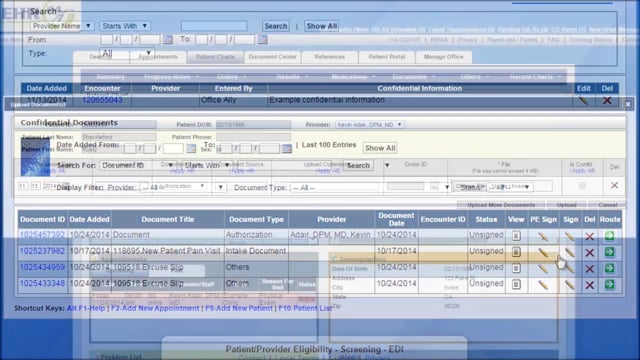Screen dimensions: 640x360
Task: Route document 1025433348
Action: [x=609, y=284]
